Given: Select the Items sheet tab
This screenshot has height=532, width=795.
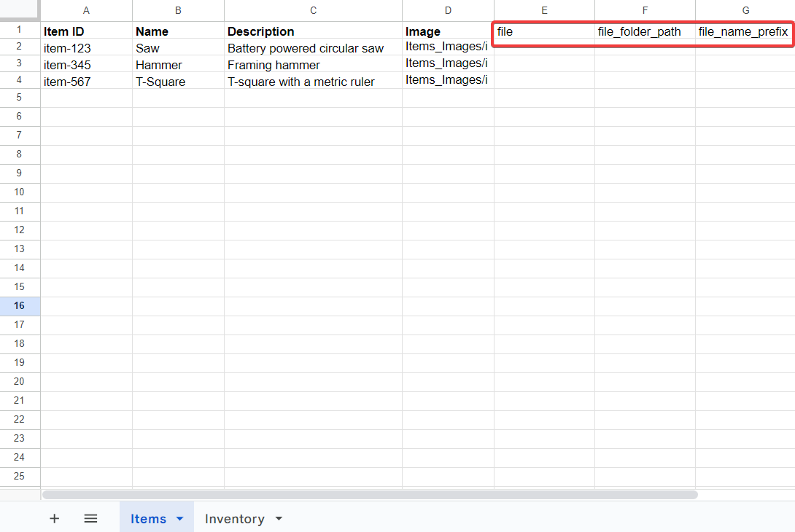Looking at the screenshot, I should click(x=148, y=519).
